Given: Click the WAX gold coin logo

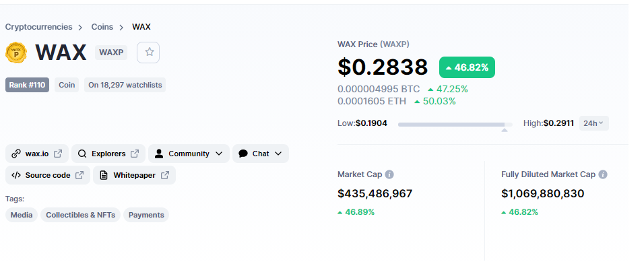Looking at the screenshot, I should [x=16, y=53].
